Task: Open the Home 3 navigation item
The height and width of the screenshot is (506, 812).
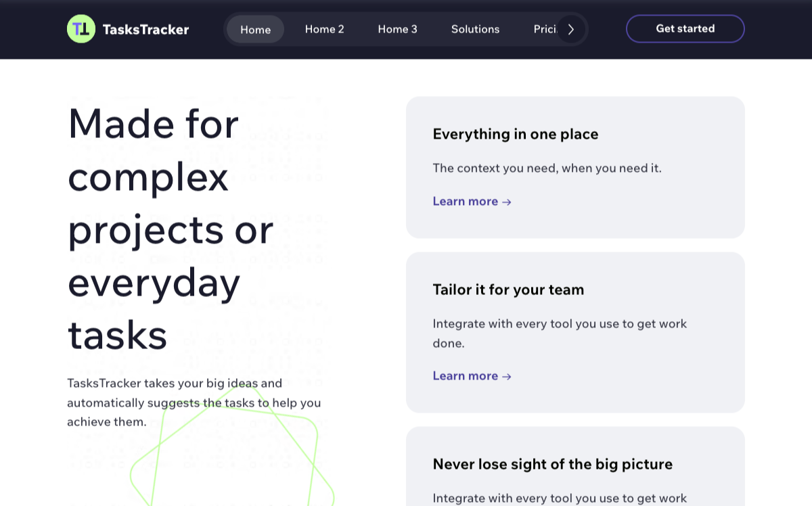Action: point(397,29)
